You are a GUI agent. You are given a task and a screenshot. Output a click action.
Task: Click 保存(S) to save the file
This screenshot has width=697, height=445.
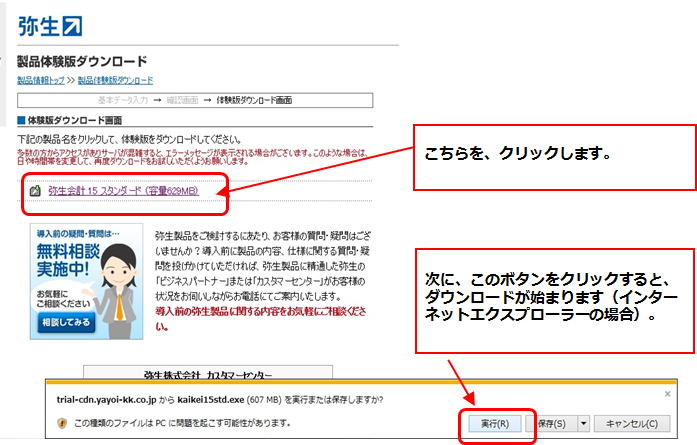pyautogui.click(x=551, y=424)
